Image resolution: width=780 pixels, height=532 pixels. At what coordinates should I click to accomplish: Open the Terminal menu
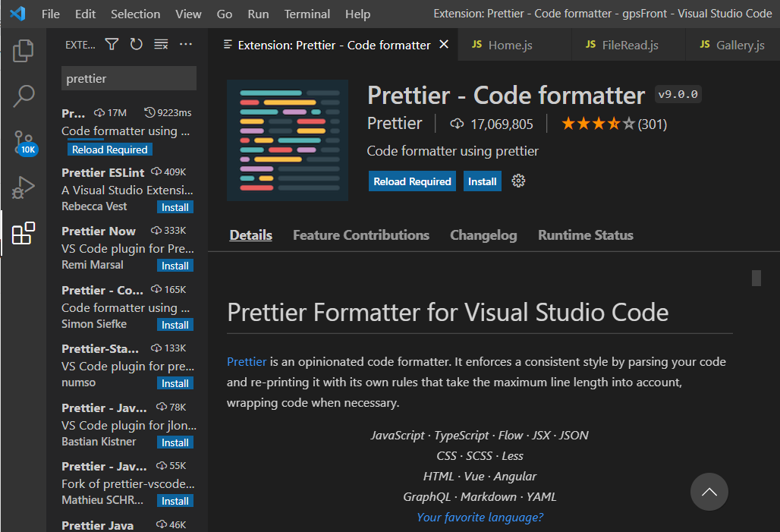pos(307,14)
